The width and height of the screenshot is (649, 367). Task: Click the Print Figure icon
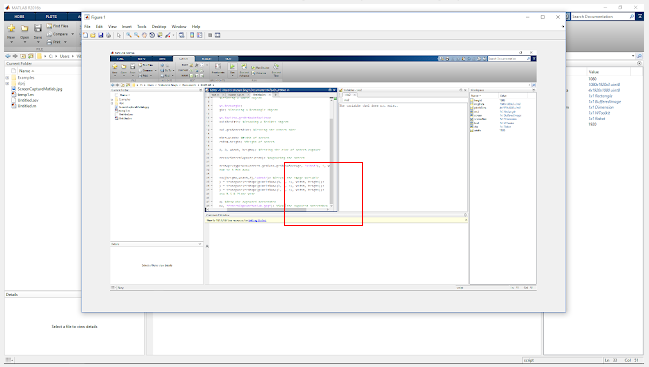pyautogui.click(x=108, y=35)
